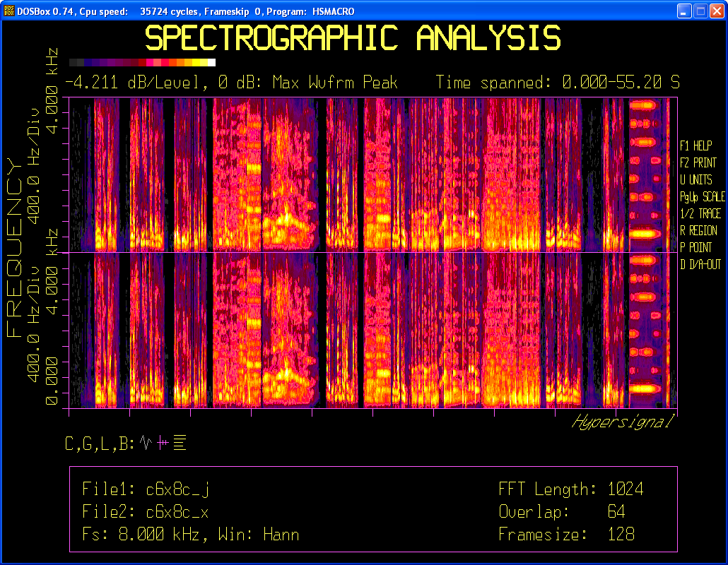Select F1 HELP menu entry
The width and height of the screenshot is (728, 565).
[695, 145]
